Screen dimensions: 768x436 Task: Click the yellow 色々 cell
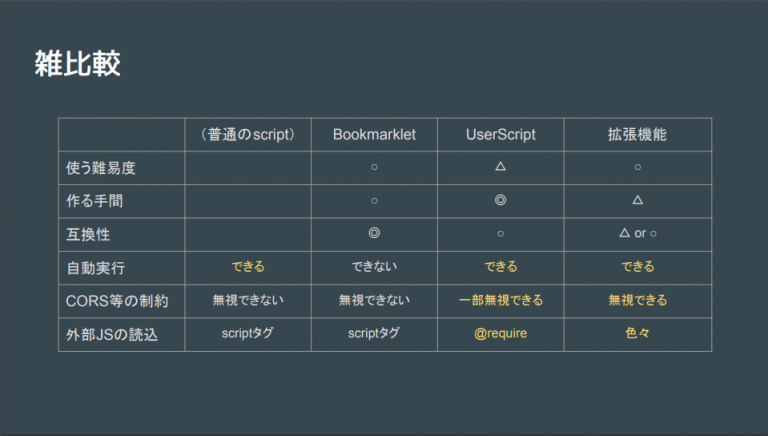(x=637, y=333)
